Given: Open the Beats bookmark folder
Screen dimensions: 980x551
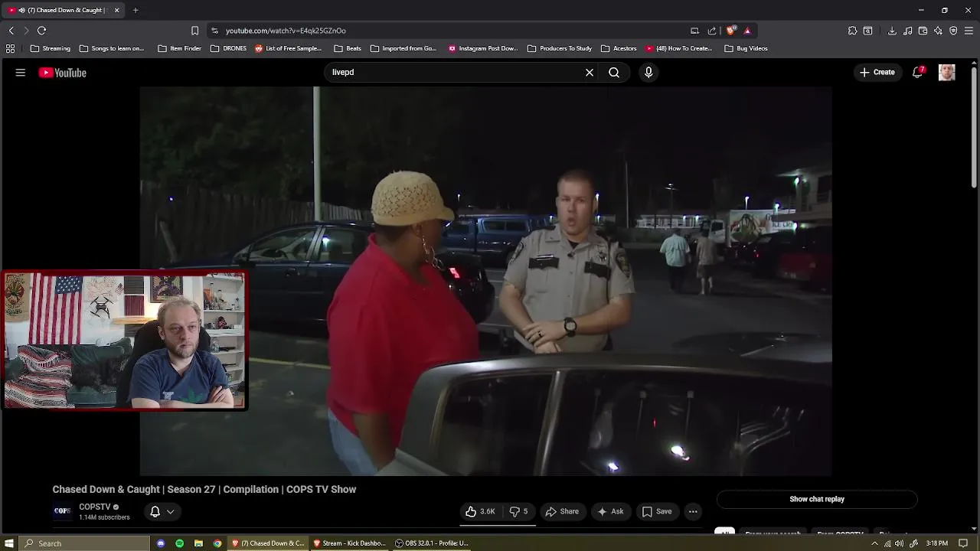Looking at the screenshot, I should pyautogui.click(x=348, y=48).
